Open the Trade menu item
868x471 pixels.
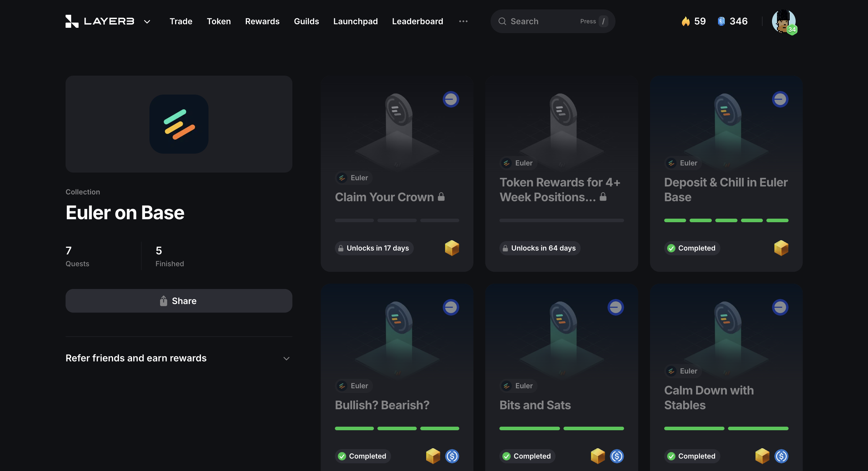181,21
